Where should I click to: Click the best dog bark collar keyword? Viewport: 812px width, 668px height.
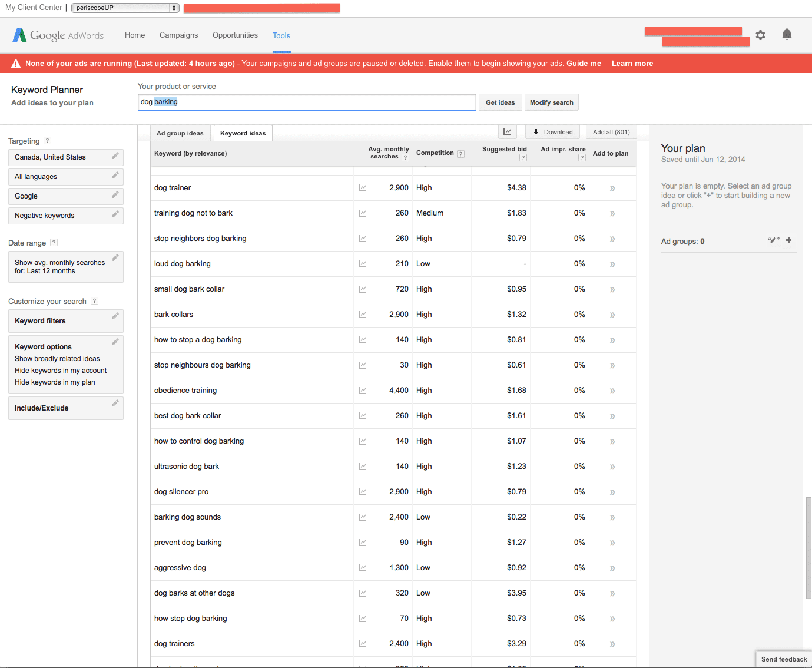tap(187, 416)
